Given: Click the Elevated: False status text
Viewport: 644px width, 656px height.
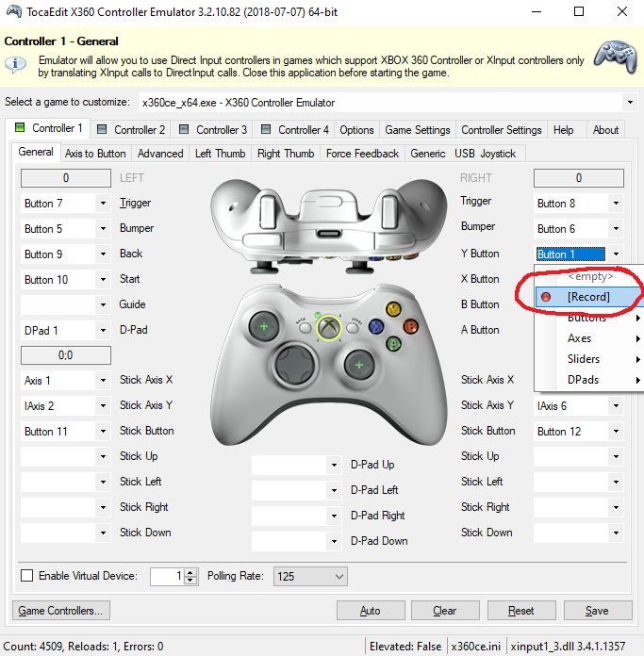Looking at the screenshot, I should point(405,647).
